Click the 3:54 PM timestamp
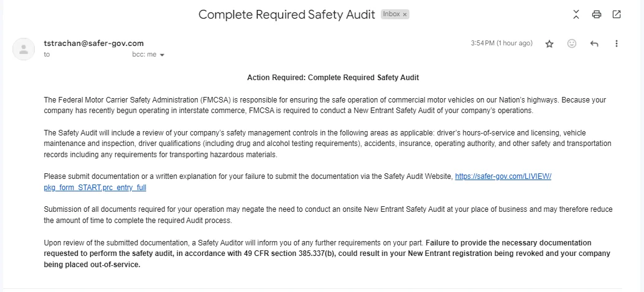 coord(502,43)
